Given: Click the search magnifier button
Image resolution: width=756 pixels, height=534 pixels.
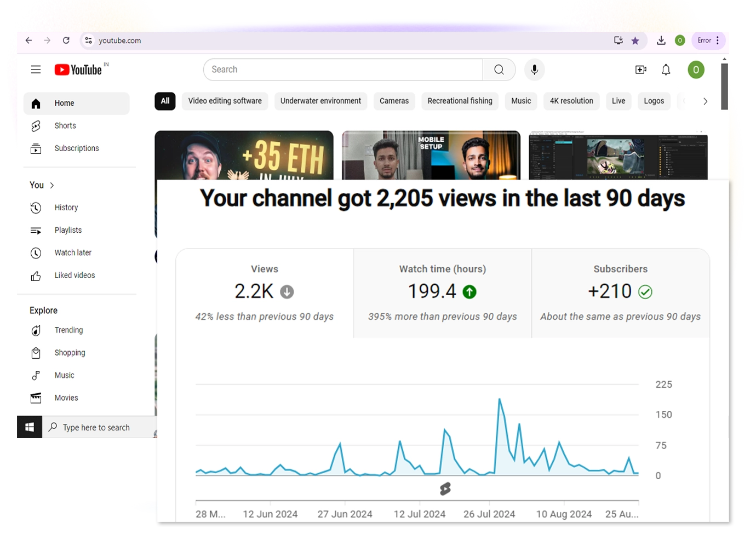Looking at the screenshot, I should (499, 70).
